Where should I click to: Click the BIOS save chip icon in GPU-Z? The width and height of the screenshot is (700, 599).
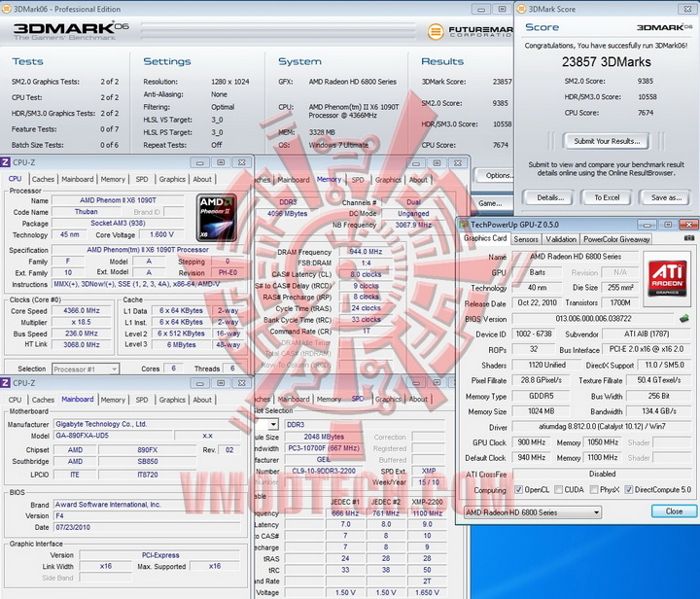[x=683, y=318]
